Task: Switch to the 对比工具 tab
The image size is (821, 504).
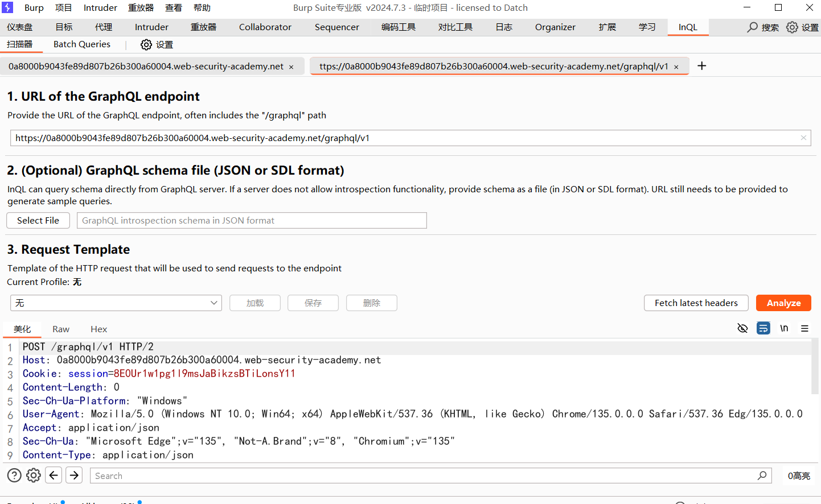Action: coord(455,27)
